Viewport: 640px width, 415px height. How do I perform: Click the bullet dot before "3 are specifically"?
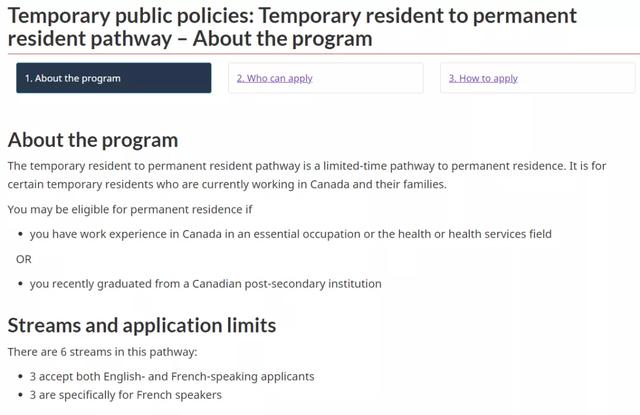tap(20, 396)
